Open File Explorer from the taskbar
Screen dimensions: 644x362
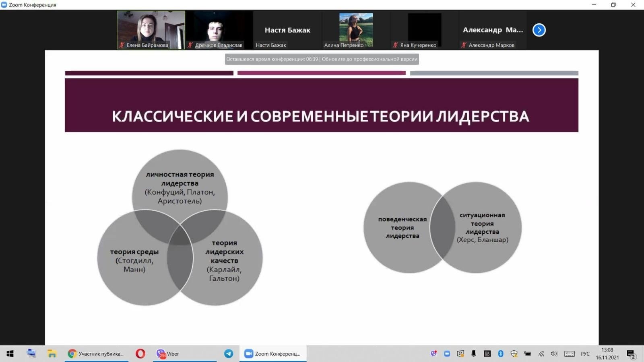point(52,354)
